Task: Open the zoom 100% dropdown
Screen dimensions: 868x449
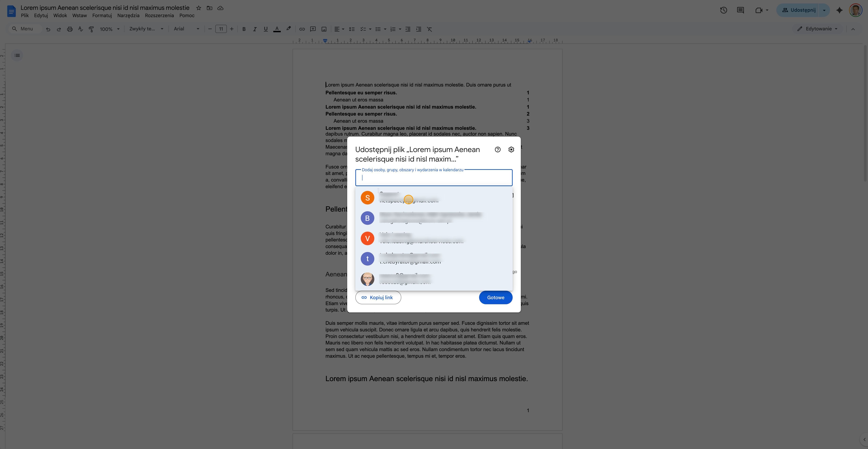Action: coord(110,29)
